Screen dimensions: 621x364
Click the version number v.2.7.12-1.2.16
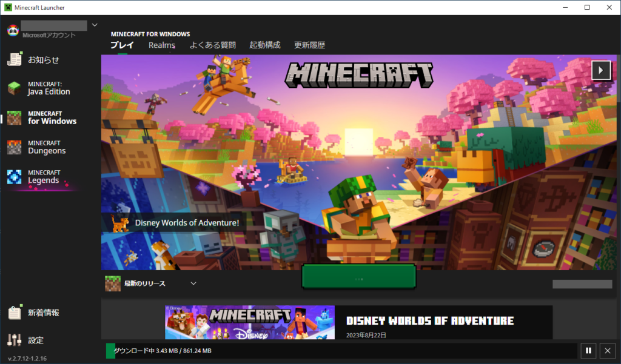click(x=27, y=359)
